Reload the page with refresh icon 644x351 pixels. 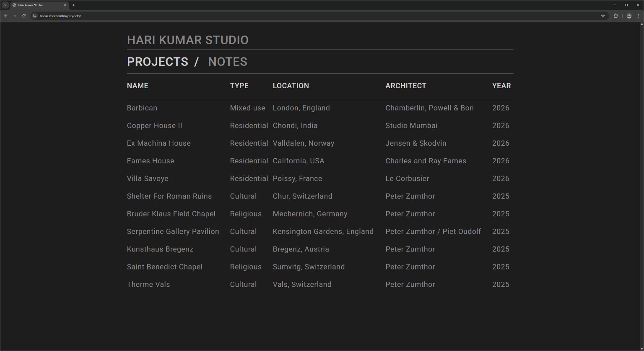tap(24, 16)
